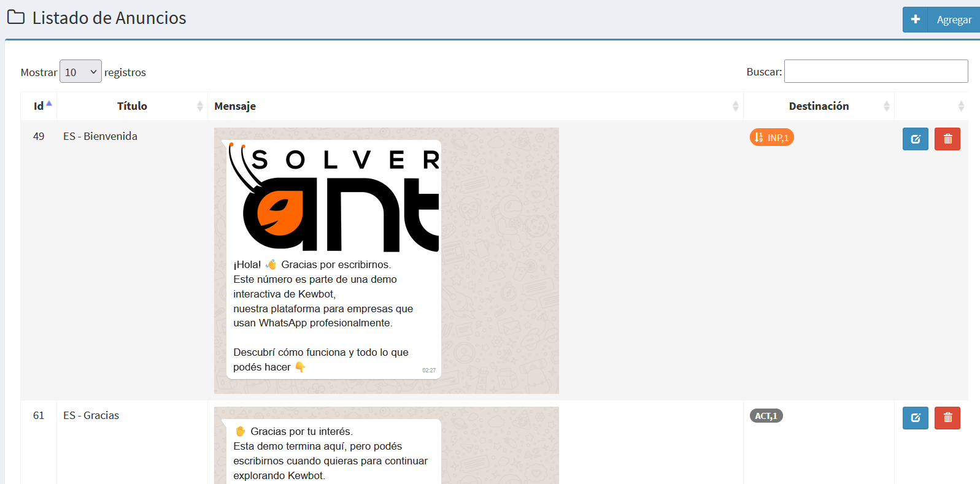Edit the ES - Gracias announcement
The height and width of the screenshot is (484, 980).
pos(915,418)
